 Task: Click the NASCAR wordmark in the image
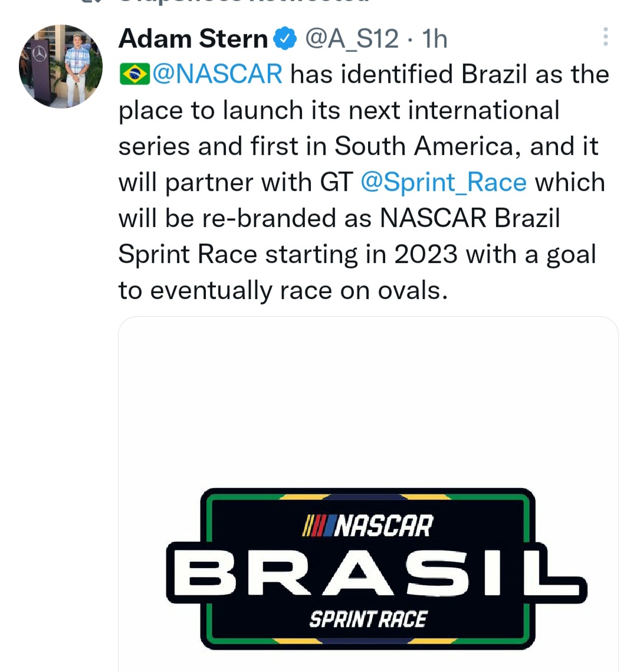click(x=383, y=526)
